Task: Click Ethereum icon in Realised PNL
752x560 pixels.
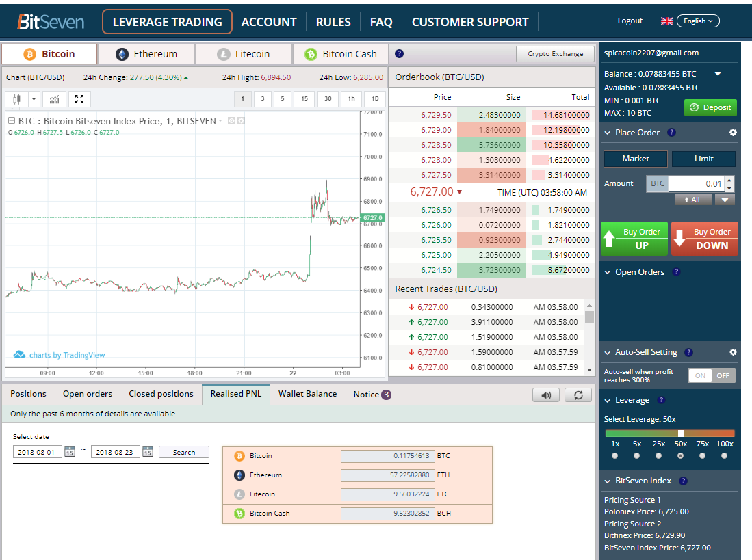Action: pyautogui.click(x=239, y=475)
